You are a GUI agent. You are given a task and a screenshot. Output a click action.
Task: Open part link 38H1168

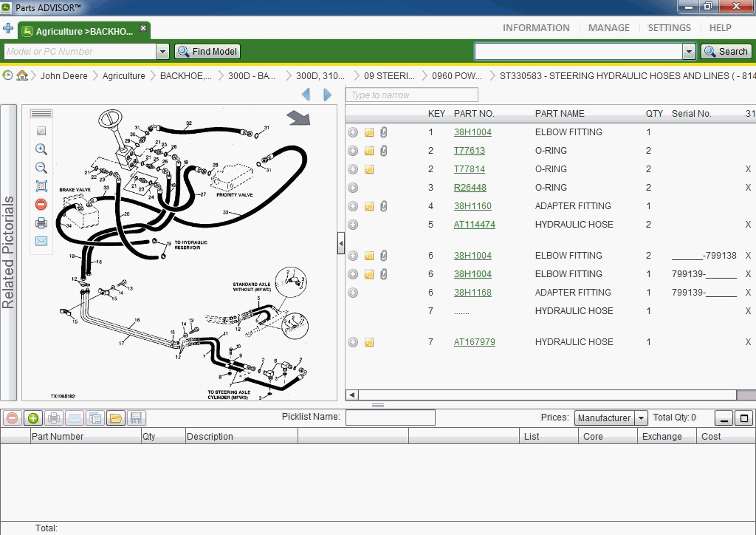pos(472,293)
